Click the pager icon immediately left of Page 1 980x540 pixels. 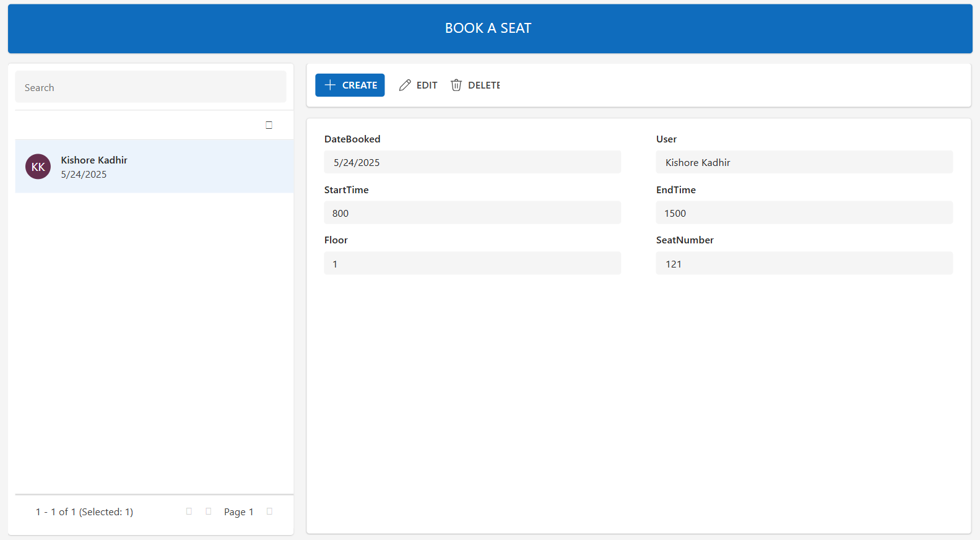pos(209,512)
